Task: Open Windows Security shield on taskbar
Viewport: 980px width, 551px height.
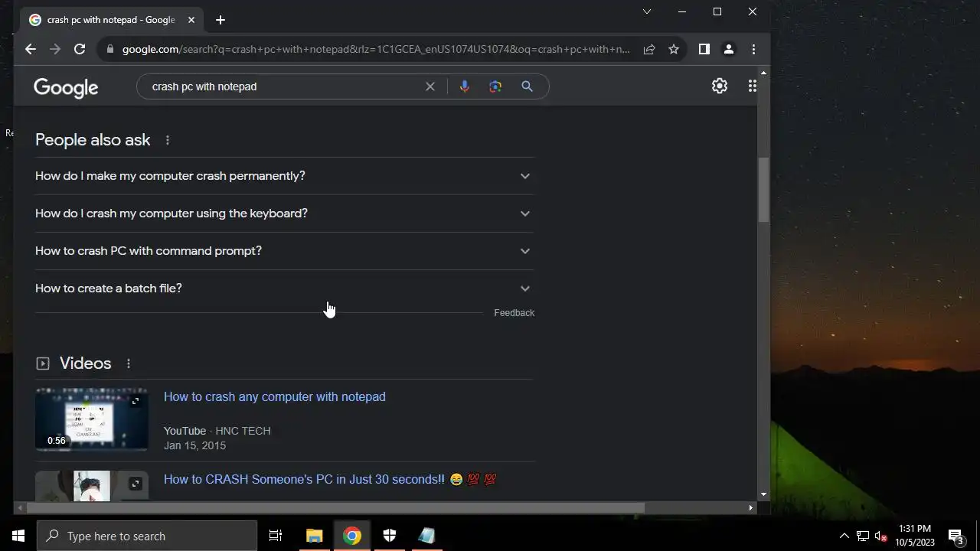Action: [390, 536]
